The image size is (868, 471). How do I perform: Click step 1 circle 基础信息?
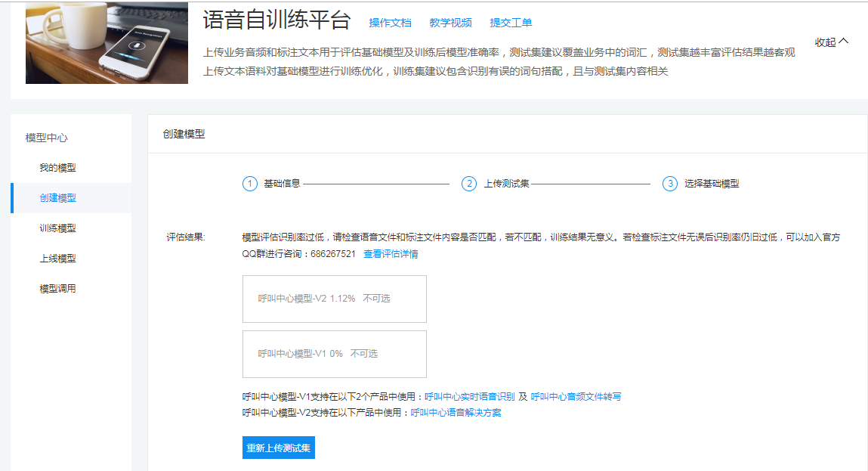pyautogui.click(x=249, y=184)
